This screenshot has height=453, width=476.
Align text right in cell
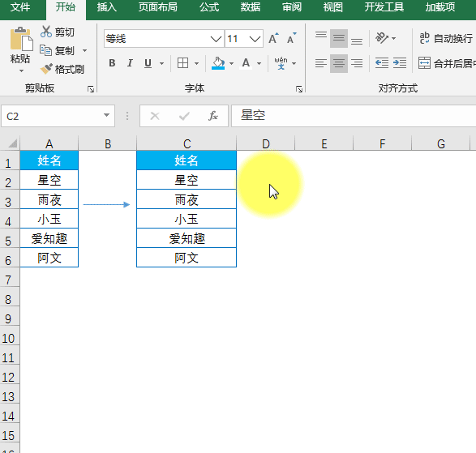coord(357,63)
